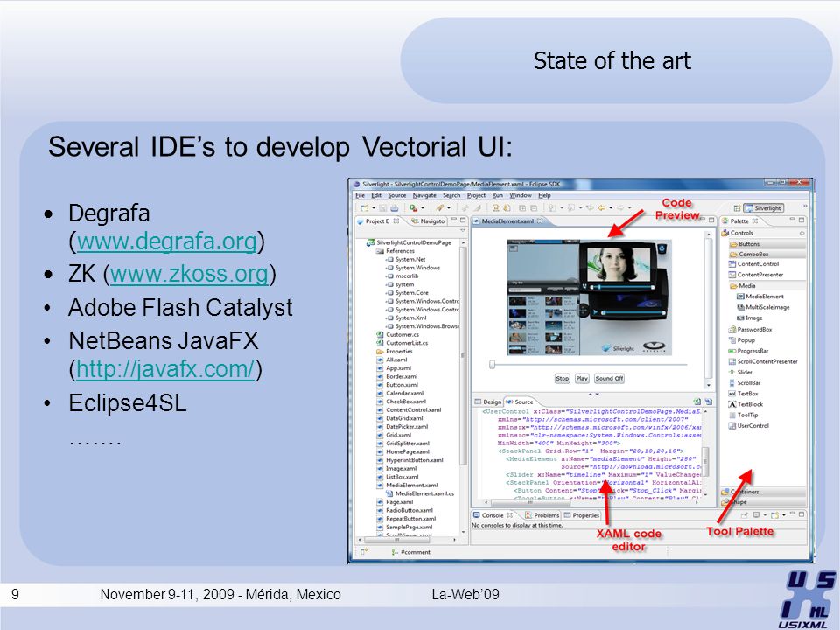This screenshot has height=630, width=840.
Task: Click the Run/Debug launch toolbar icon
Action: (x=413, y=208)
